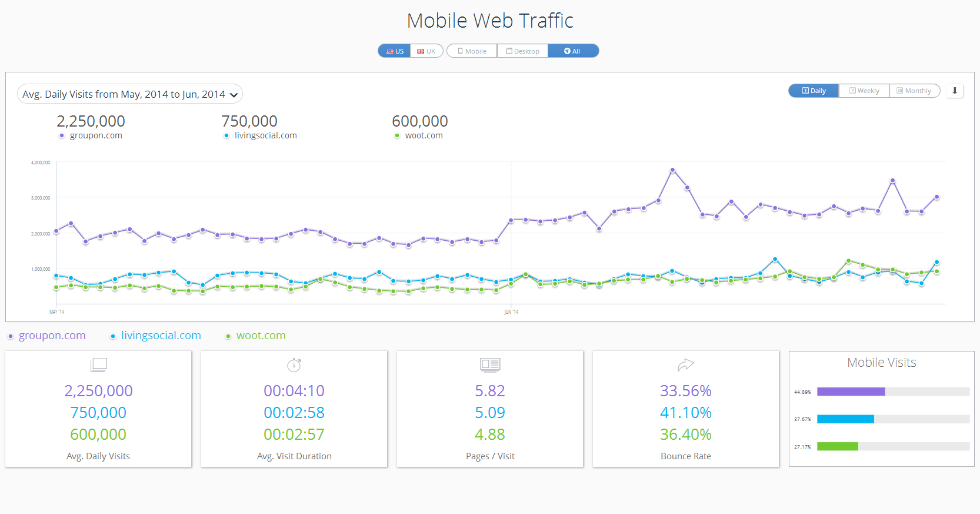Viewport: 980px width, 514px height.
Task: Select All devices filter
Action: pyautogui.click(x=573, y=51)
